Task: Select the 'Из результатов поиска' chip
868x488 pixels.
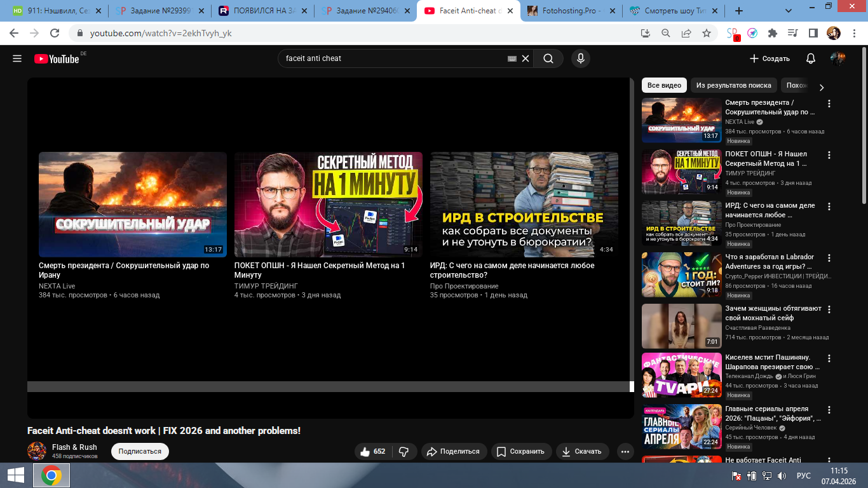Action: coord(733,85)
